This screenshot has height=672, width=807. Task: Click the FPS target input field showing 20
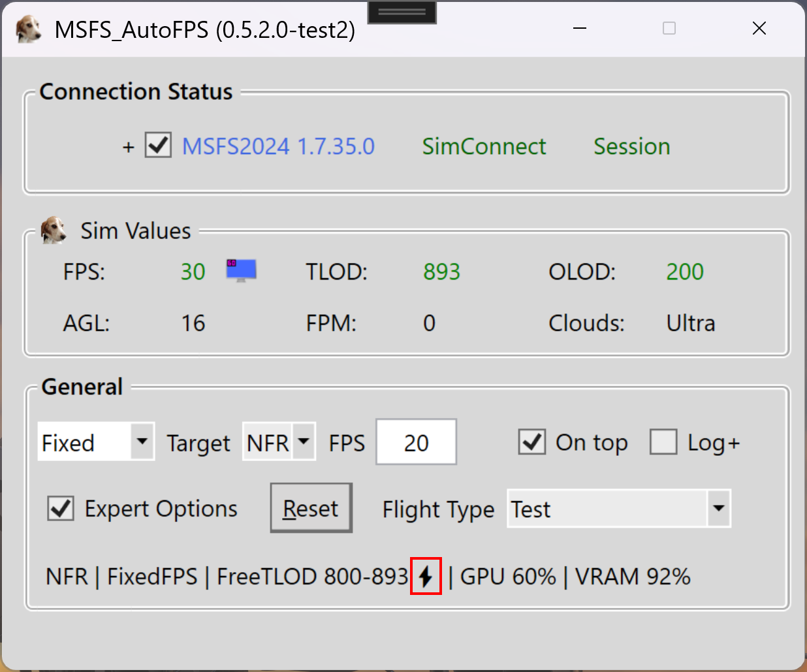tap(416, 442)
